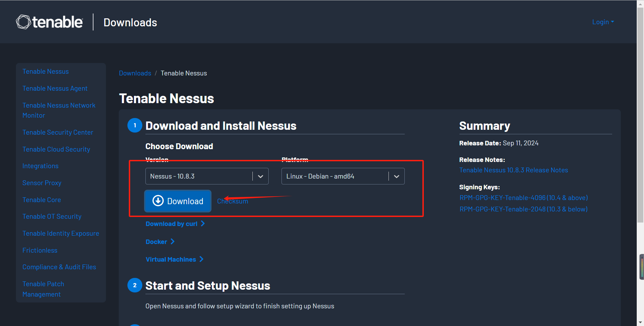Select Tenable Security Center sidebar item
The image size is (644, 326).
coord(58,132)
